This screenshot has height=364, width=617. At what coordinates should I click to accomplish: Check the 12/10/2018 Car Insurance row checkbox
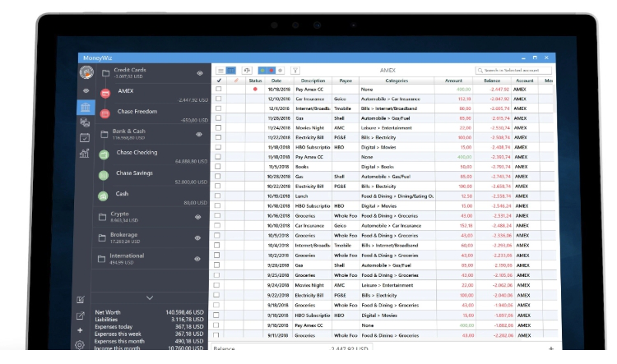point(218,99)
